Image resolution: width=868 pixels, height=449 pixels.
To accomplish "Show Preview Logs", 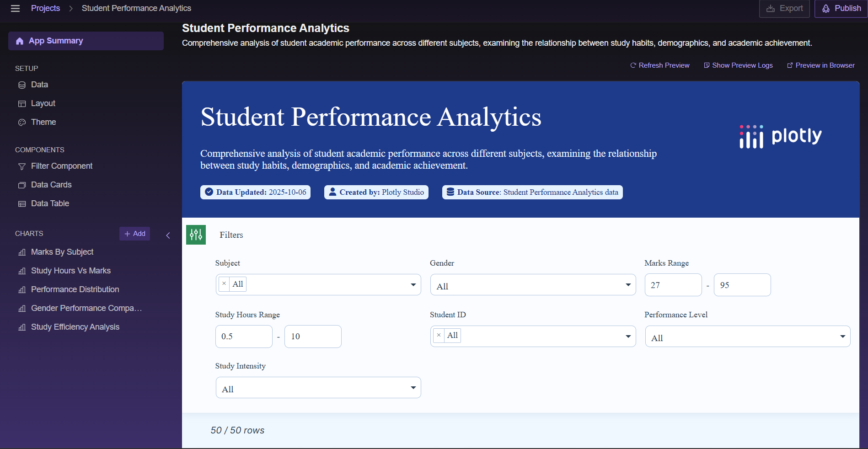I will click(738, 65).
